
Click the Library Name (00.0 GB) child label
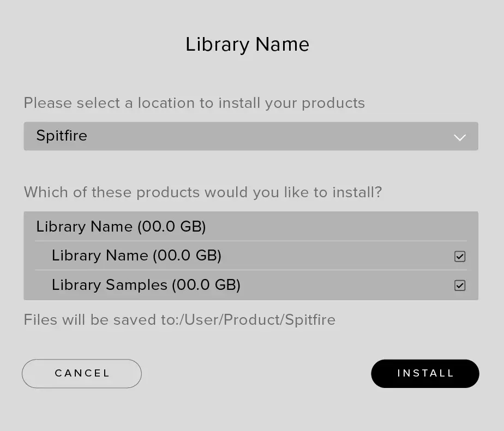[135, 256]
